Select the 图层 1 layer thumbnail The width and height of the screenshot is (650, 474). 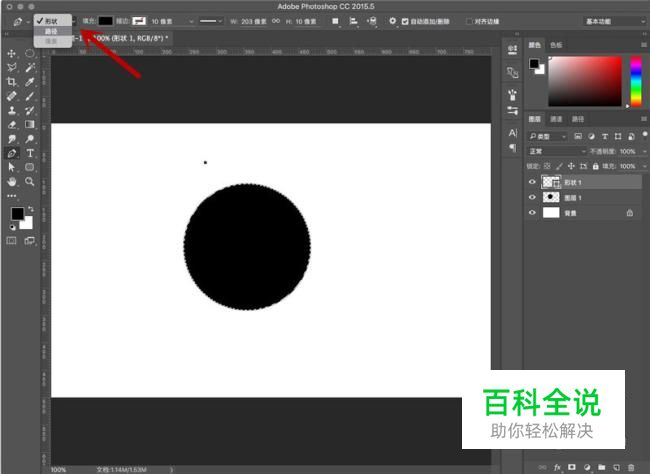point(551,198)
